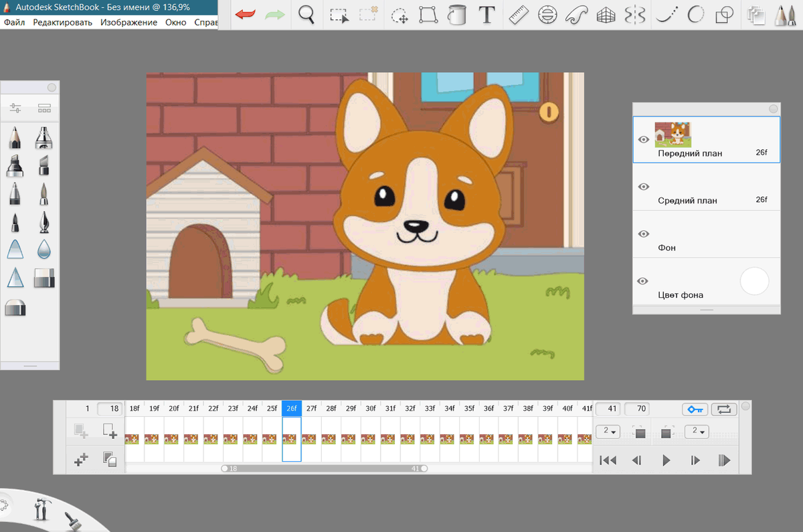Hide the Цвет фона layer
This screenshot has width=803, height=532.
(x=644, y=281)
